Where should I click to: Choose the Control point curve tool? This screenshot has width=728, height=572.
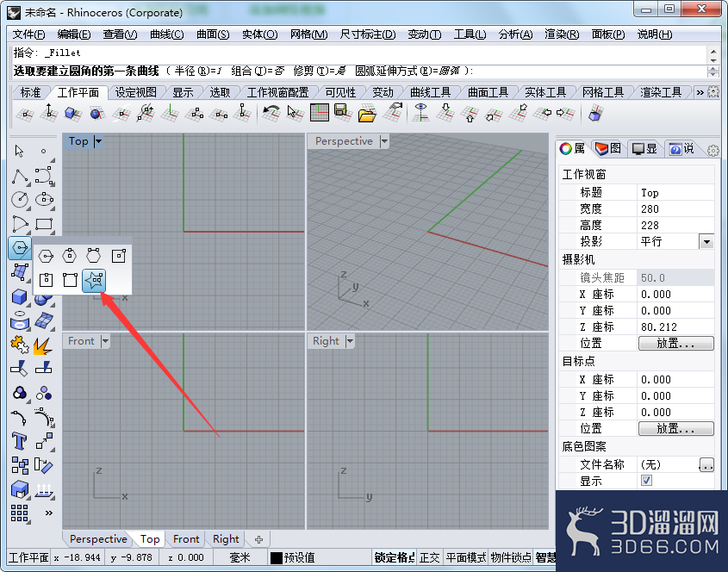[x=44, y=177]
